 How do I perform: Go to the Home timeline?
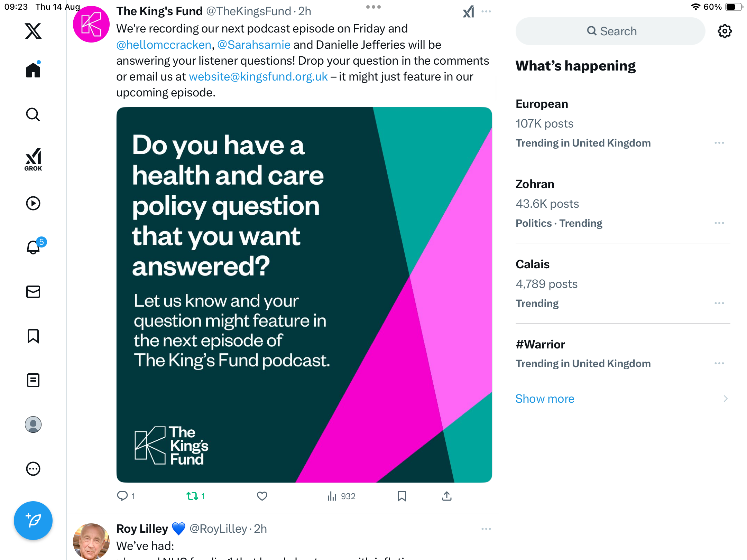click(33, 70)
